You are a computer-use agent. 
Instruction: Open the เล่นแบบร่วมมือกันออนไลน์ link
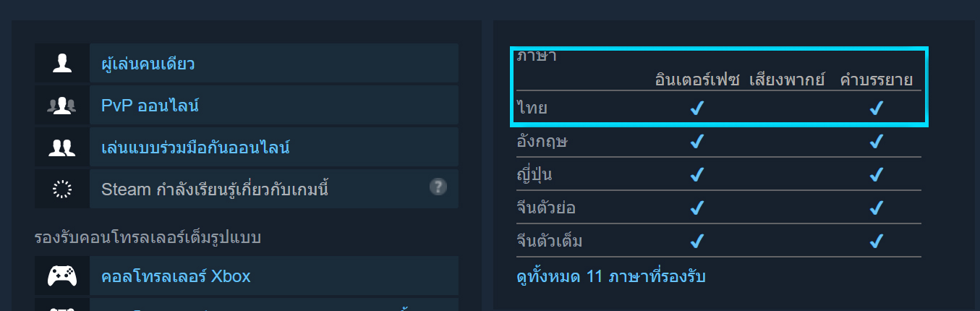(195, 148)
